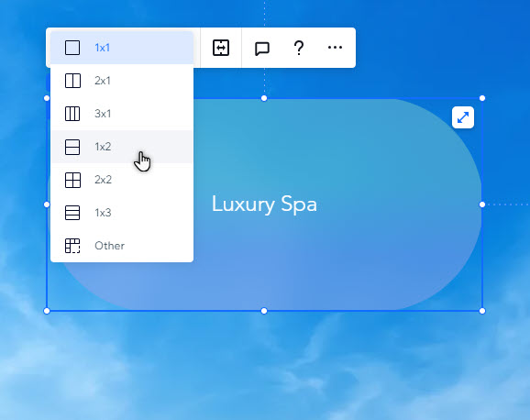
Task: Click the three-row 1x3 icon
Action: (72, 213)
